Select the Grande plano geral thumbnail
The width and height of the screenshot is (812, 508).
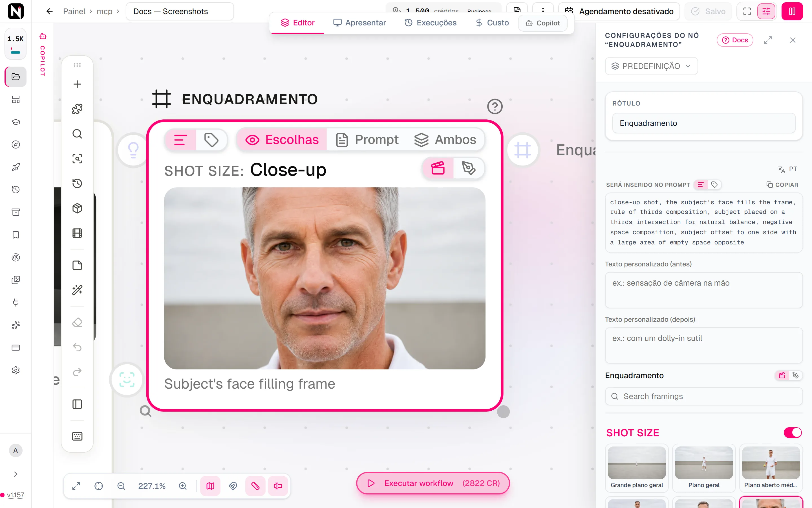click(637, 468)
